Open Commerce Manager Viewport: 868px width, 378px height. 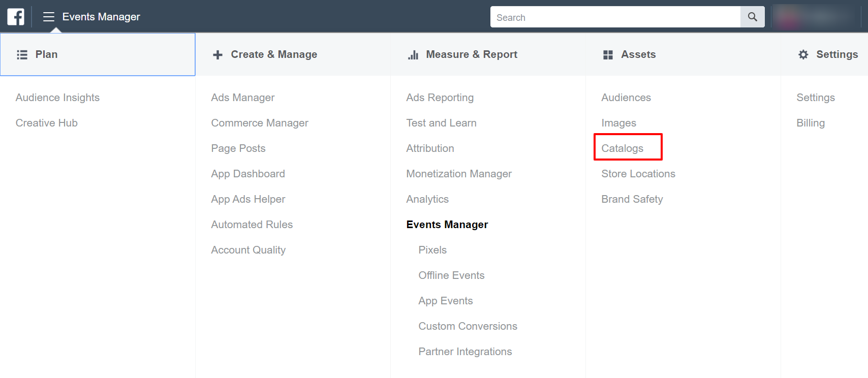tap(260, 123)
